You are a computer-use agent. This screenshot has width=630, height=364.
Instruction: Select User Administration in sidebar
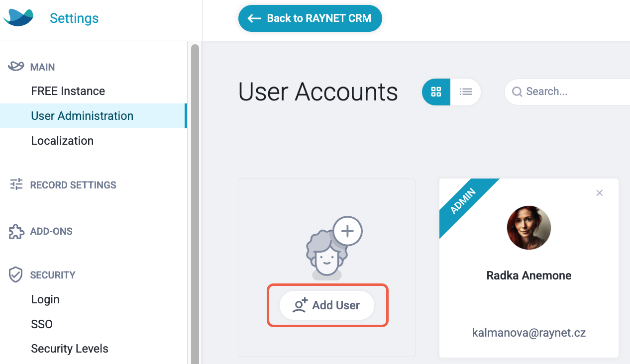pos(93,116)
